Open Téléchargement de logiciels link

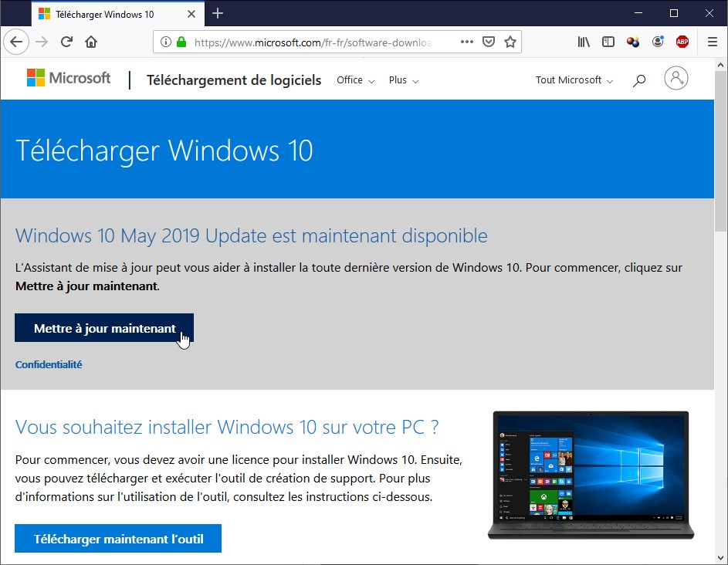tap(234, 80)
